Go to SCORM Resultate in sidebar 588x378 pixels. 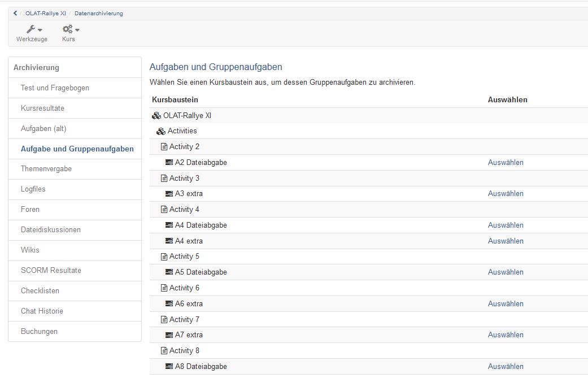(51, 270)
